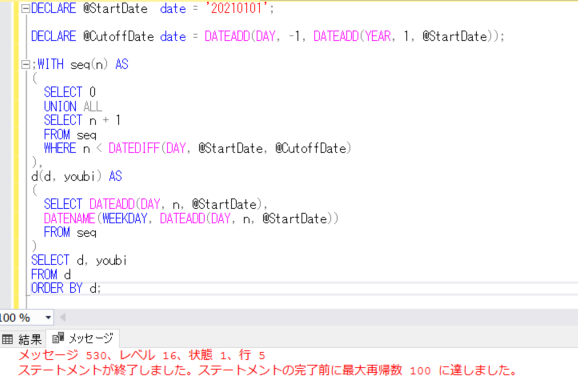Viewport: 578px width, 391px height.
Task: Click the SELECT 0 anchor line
Action: tap(70, 92)
